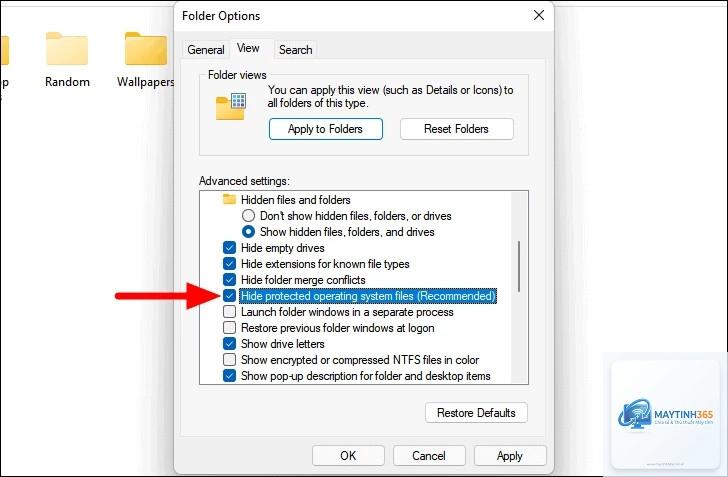Viewport: 728px width, 477px height.
Task: Switch to the View tab
Action: [248, 48]
